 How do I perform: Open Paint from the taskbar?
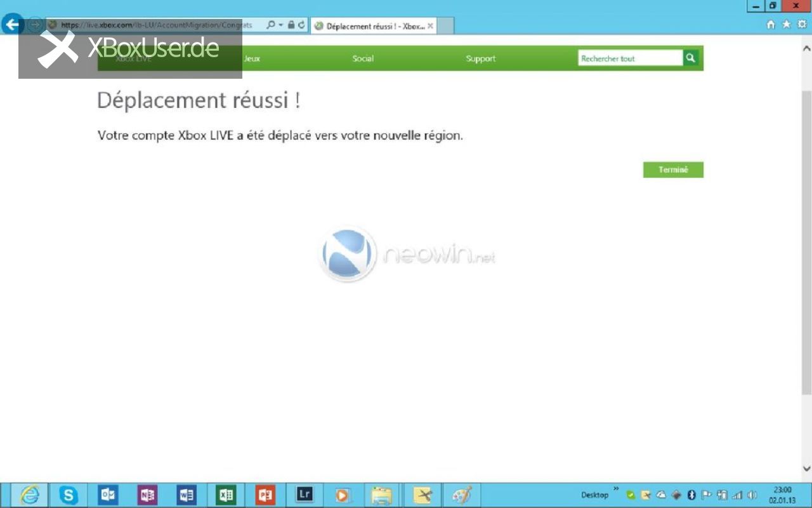pos(462,495)
